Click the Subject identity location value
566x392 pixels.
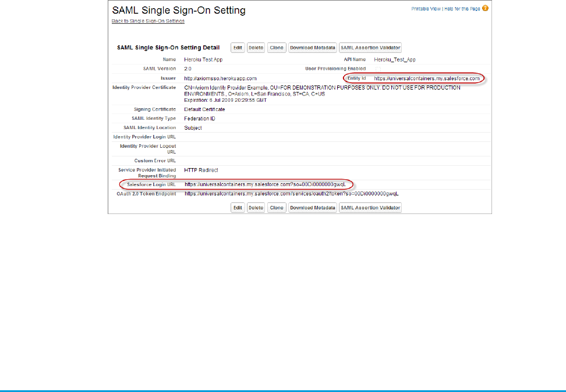click(x=193, y=128)
